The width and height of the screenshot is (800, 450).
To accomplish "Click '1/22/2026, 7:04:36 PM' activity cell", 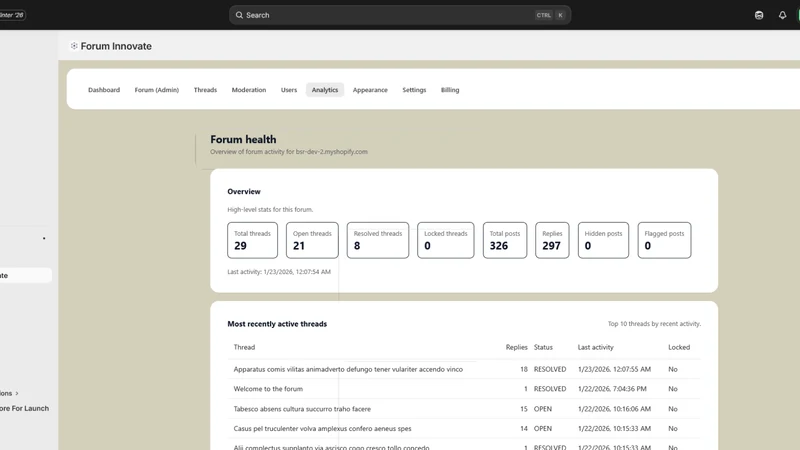I will [612, 389].
